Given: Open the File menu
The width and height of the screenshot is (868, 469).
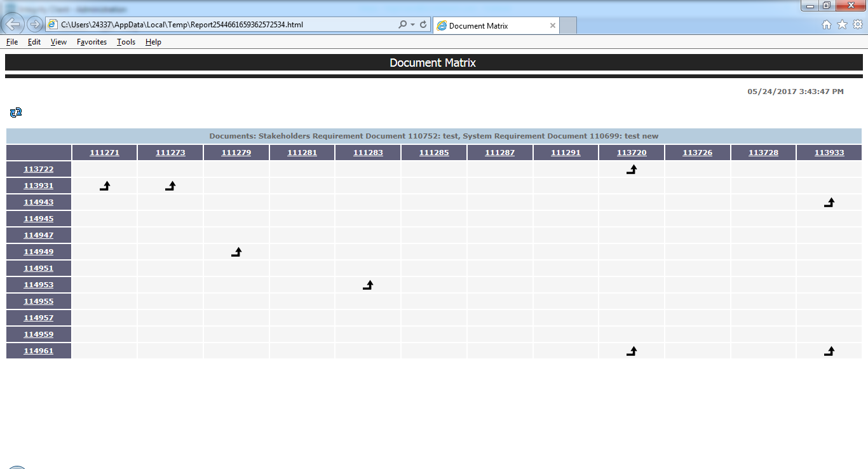Looking at the screenshot, I should tap(11, 42).
